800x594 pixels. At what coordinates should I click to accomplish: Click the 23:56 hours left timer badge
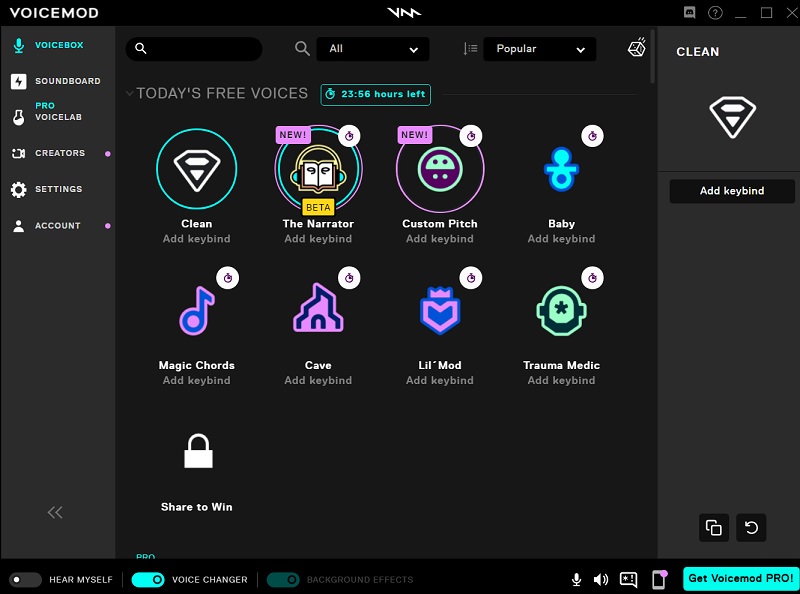(376, 94)
